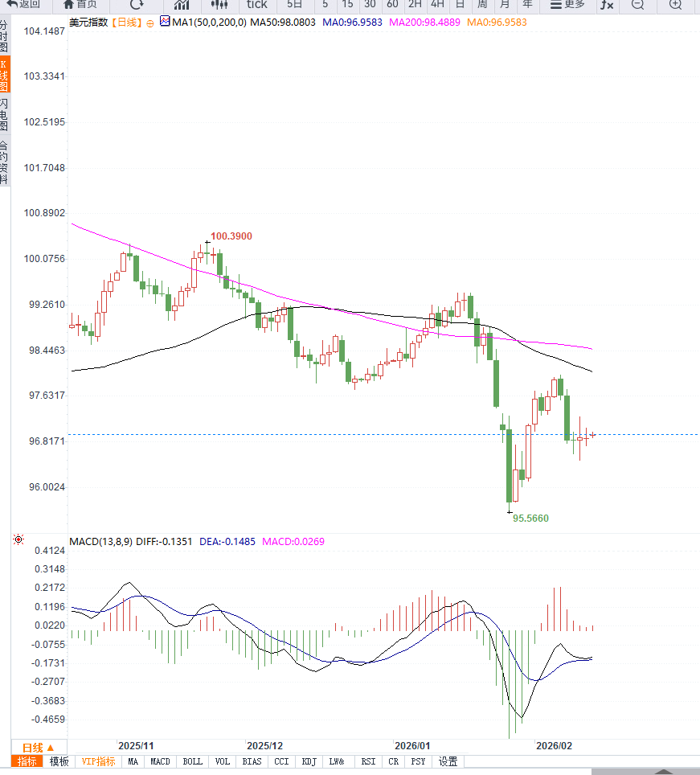Image resolution: width=700 pixels, height=775 pixels.
Task: Open the fx formula icon
Action: (x=607, y=4)
